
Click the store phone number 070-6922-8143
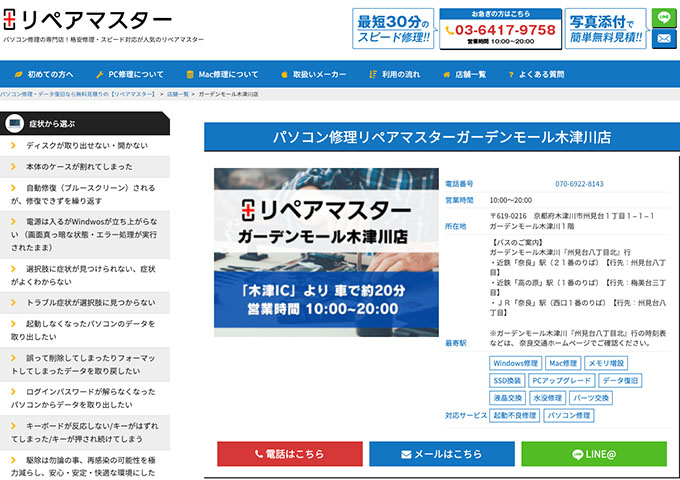tap(579, 184)
